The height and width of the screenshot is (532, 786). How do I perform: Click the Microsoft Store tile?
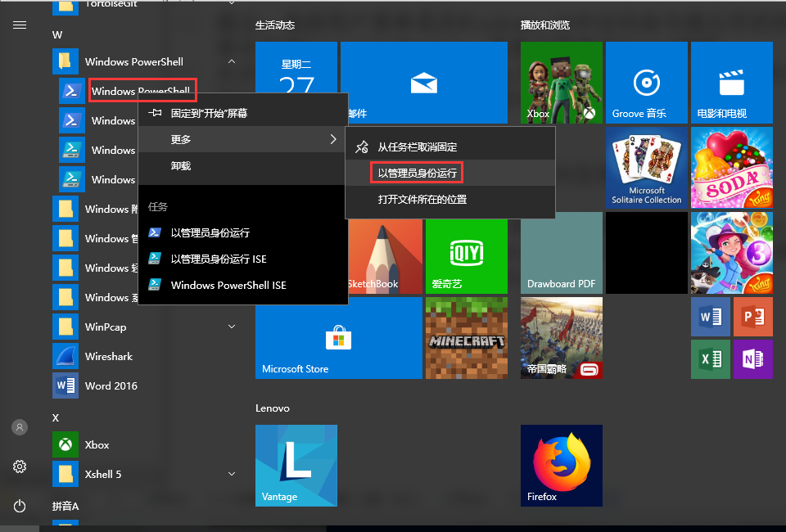(x=338, y=338)
